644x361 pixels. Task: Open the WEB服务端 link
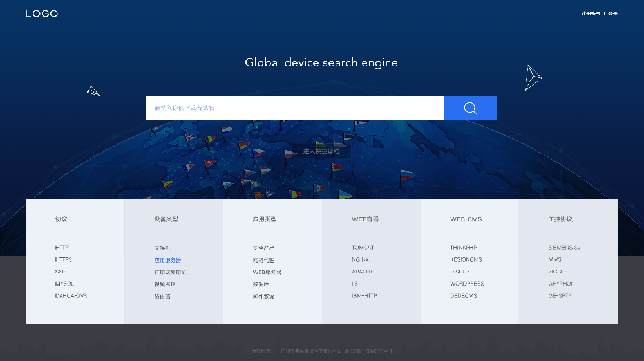pyautogui.click(x=267, y=272)
